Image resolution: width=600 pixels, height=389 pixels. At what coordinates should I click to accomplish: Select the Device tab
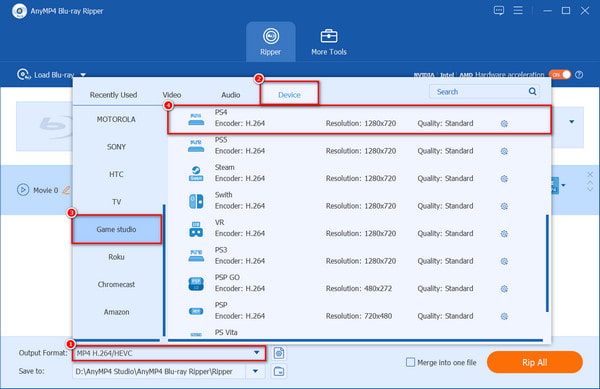[289, 95]
